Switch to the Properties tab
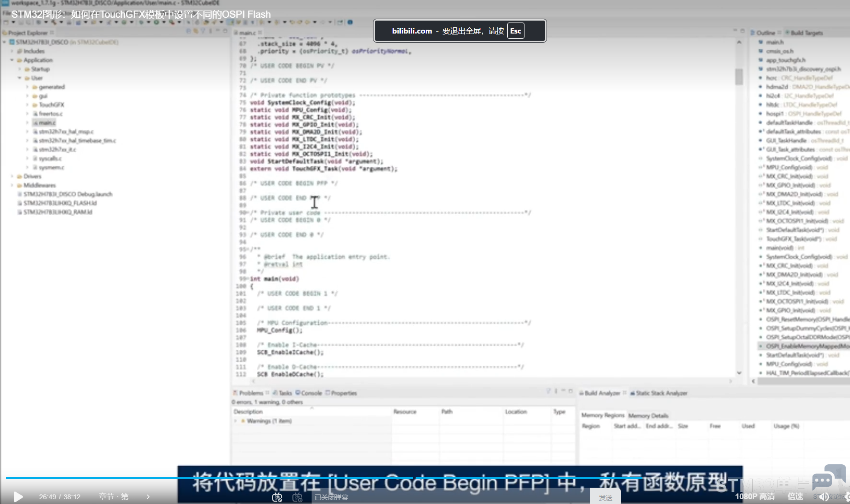Viewport: 850px width, 504px height. [341, 393]
